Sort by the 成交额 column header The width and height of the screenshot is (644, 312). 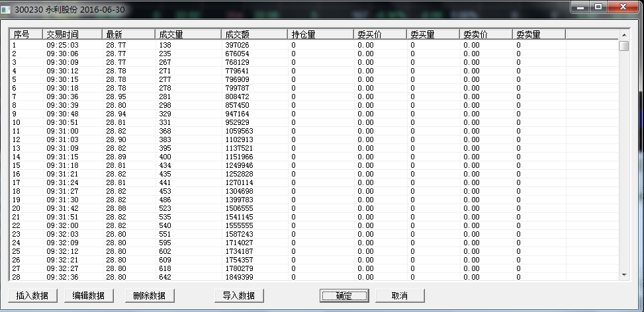coord(254,34)
